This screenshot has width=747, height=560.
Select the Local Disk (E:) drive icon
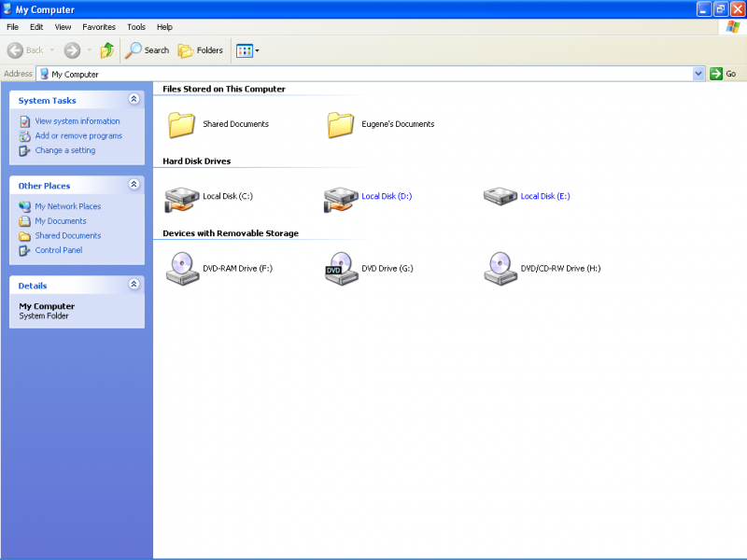tap(500, 196)
